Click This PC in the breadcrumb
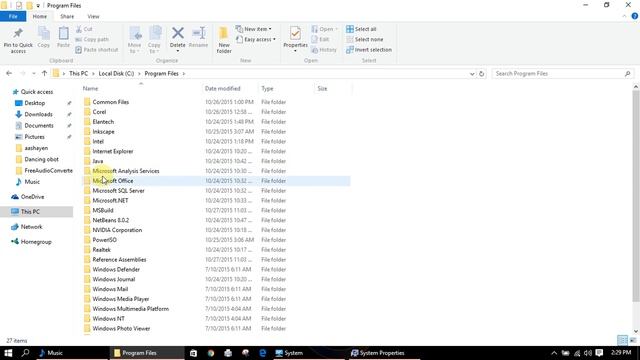640x360 pixels. coord(78,73)
